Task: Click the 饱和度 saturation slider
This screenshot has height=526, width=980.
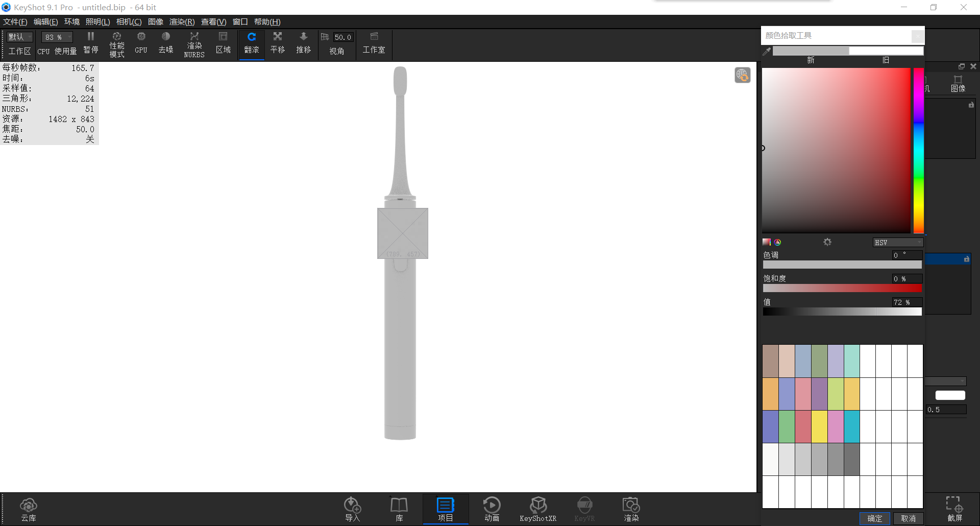Action: [842, 289]
